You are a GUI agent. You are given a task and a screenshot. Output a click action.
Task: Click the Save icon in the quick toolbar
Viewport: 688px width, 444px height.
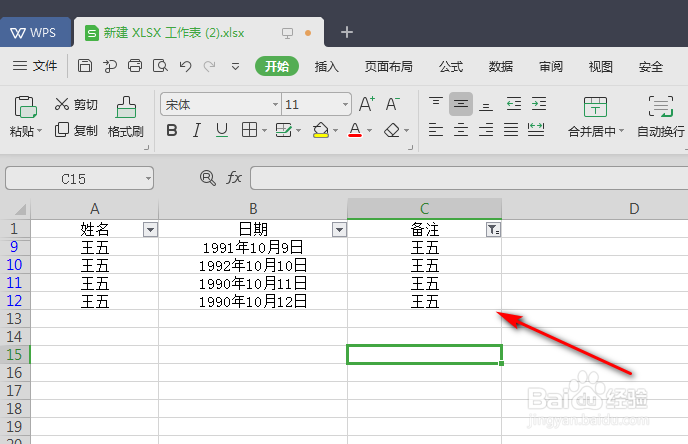point(85,66)
